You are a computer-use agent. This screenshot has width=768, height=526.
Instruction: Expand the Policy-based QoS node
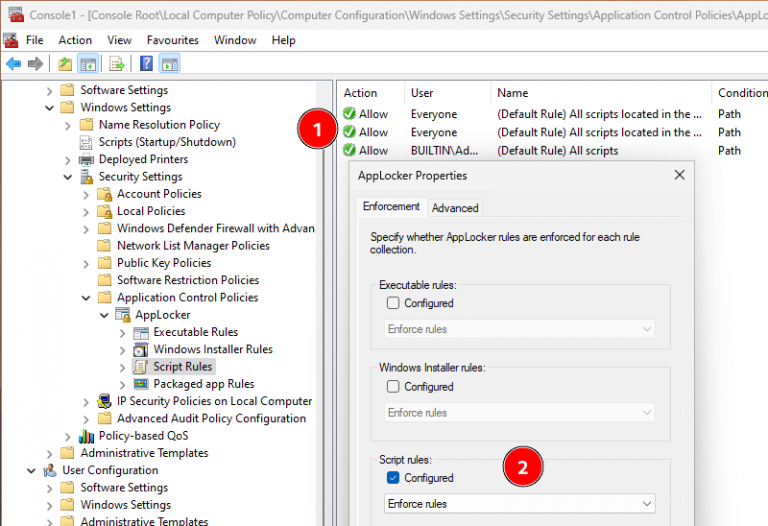[x=68, y=436]
